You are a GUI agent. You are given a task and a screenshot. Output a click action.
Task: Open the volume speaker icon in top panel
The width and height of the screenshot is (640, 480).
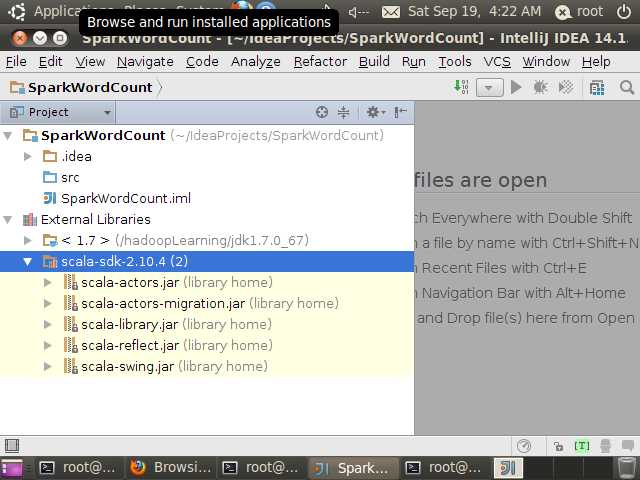pyautogui.click(x=359, y=12)
